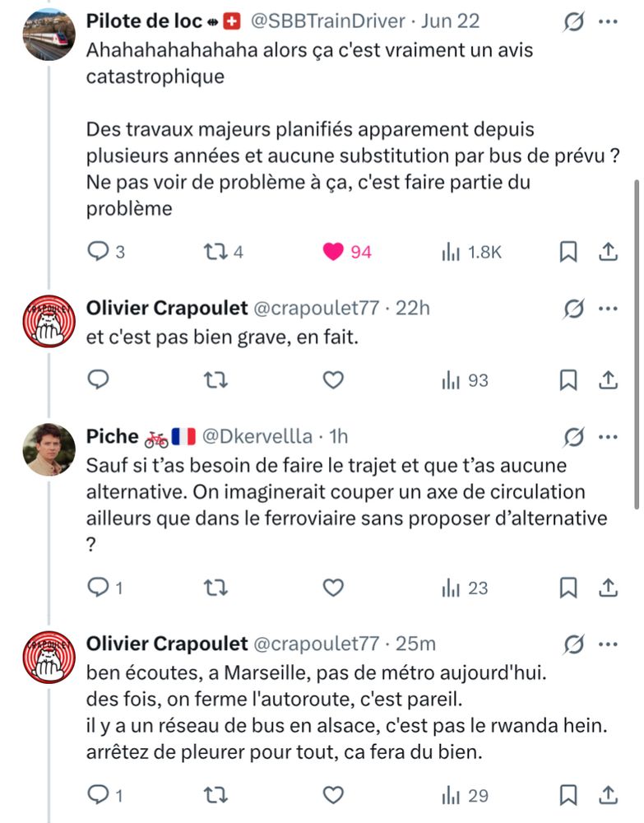Share Olivier Crapoulet's 25m tweet
This screenshot has height=823, width=644.
click(x=608, y=795)
